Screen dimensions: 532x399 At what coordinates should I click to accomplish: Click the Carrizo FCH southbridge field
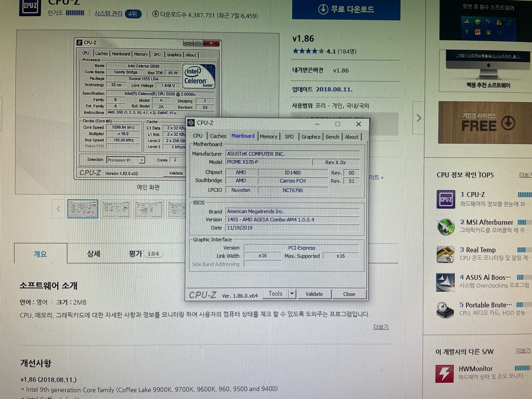293,181
